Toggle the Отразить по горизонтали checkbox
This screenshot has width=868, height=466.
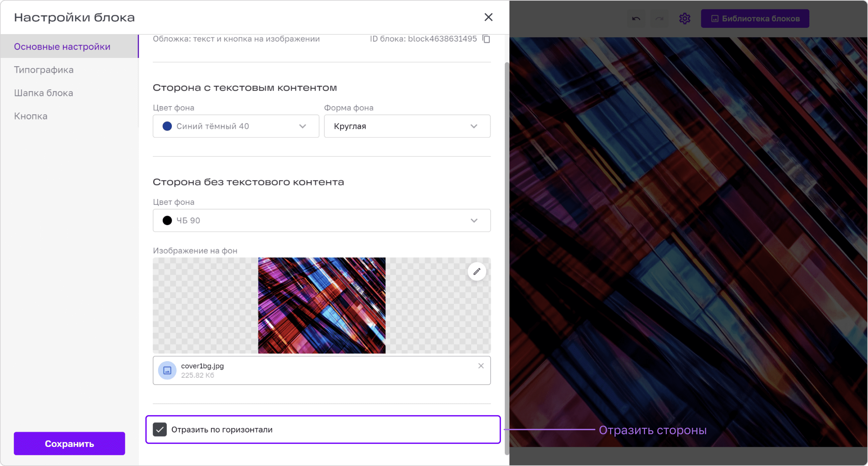coord(160,430)
